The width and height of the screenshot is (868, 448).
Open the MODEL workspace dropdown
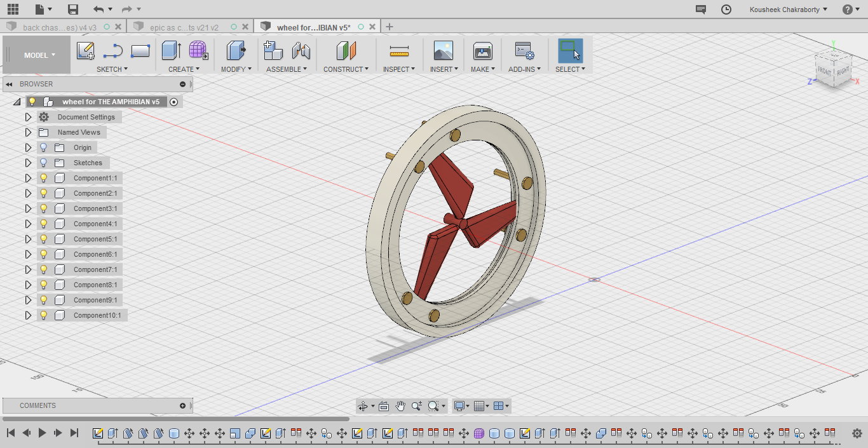pos(36,55)
